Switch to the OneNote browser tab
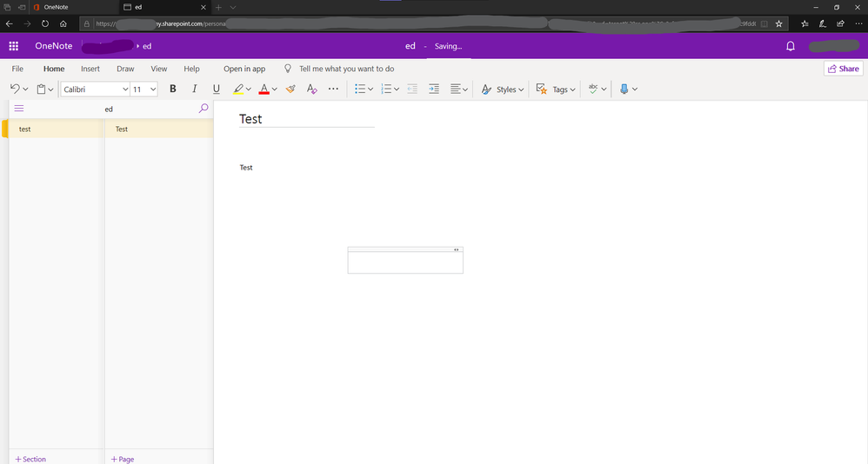The width and height of the screenshot is (868, 464). tap(74, 7)
